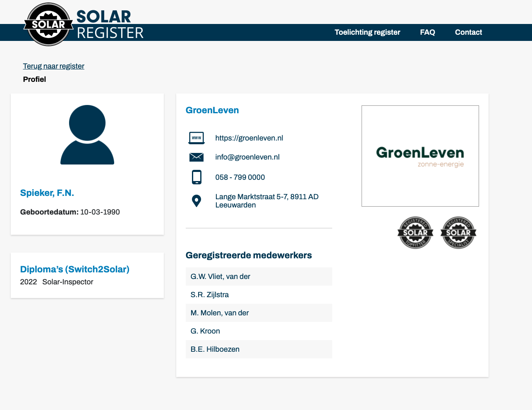
Task: Click the Profiel page label
Action: coord(34,79)
